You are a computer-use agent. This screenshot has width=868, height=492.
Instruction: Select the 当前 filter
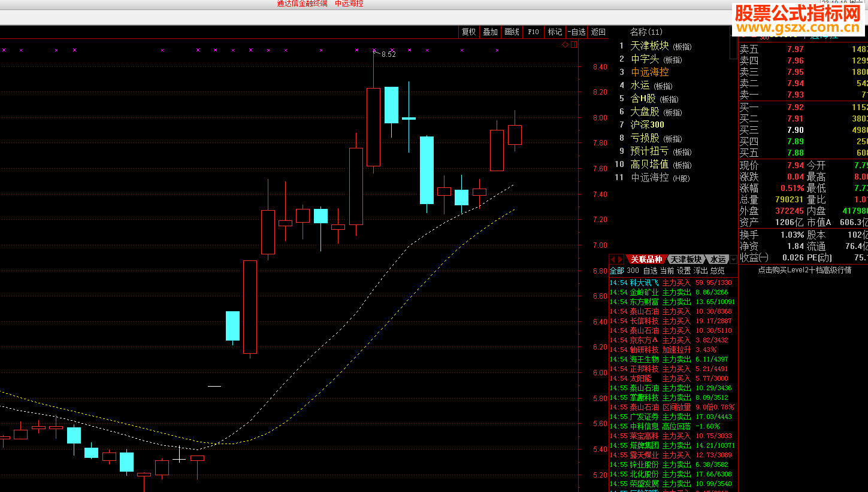(x=667, y=271)
